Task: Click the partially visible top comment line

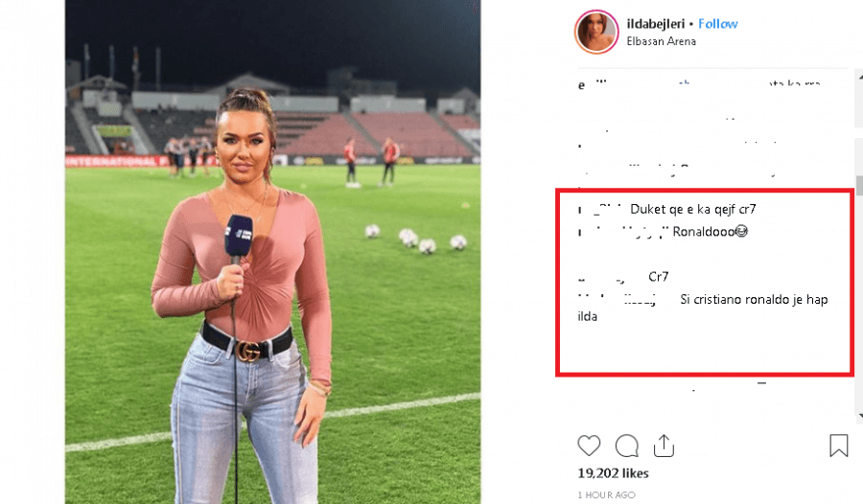Action: (x=699, y=84)
